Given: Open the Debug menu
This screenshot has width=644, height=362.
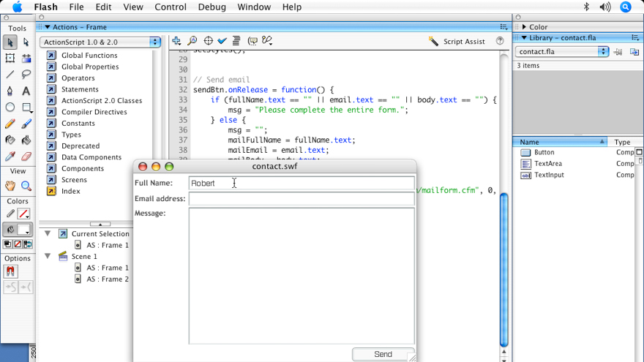Looking at the screenshot, I should (212, 7).
